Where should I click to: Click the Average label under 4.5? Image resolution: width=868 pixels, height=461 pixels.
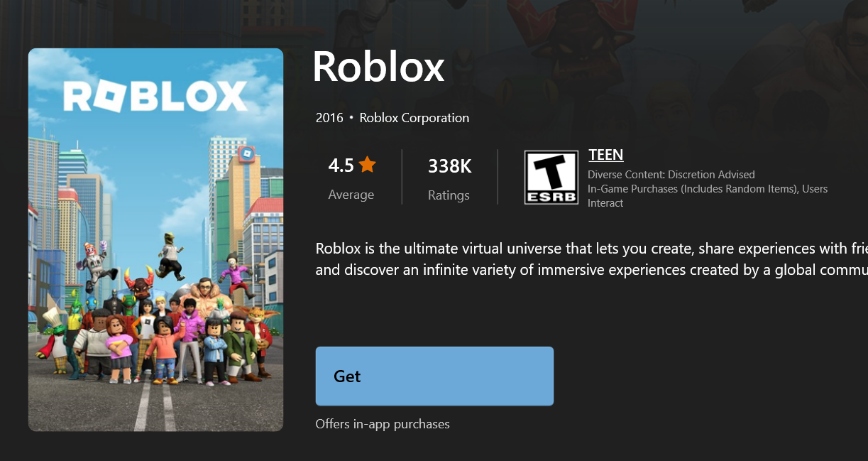click(x=351, y=195)
